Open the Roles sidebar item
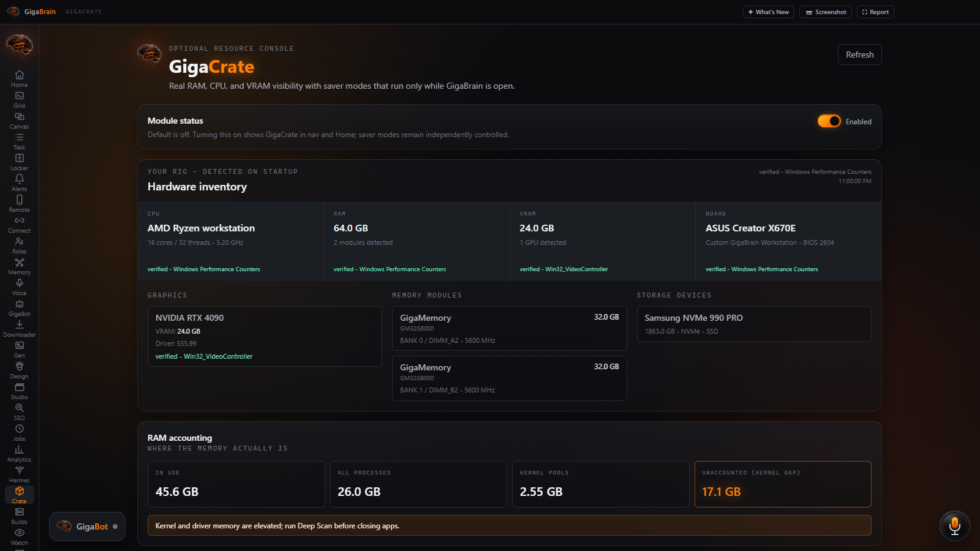This screenshot has height=551, width=980. (x=19, y=245)
